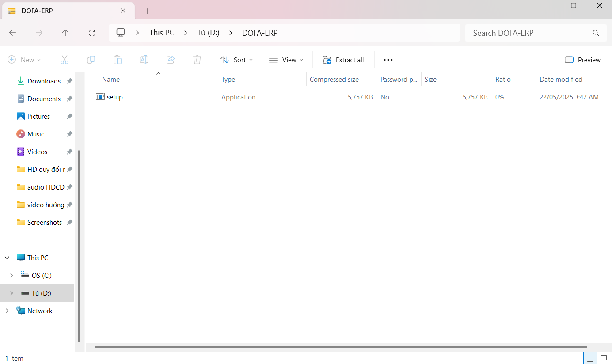Switch to details view layout icon
This screenshot has height=364, width=612.
tap(590, 358)
